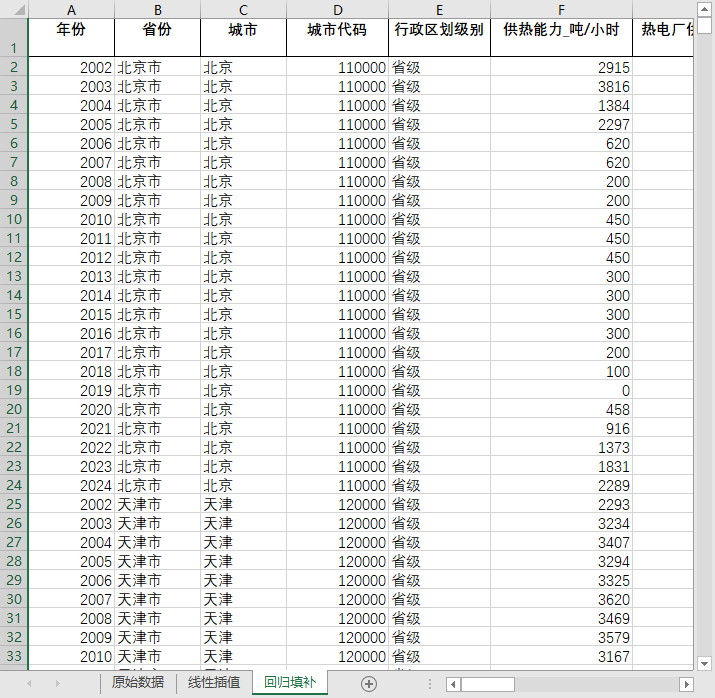Click the Select All corner triangle
The height and width of the screenshot is (698, 715).
(19, 9)
